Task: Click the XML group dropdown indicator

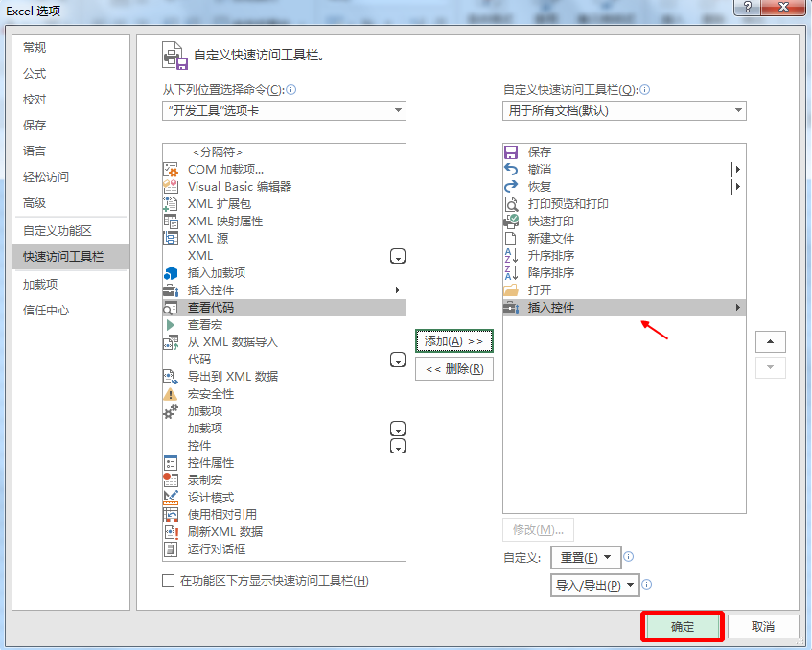Action: [x=397, y=256]
